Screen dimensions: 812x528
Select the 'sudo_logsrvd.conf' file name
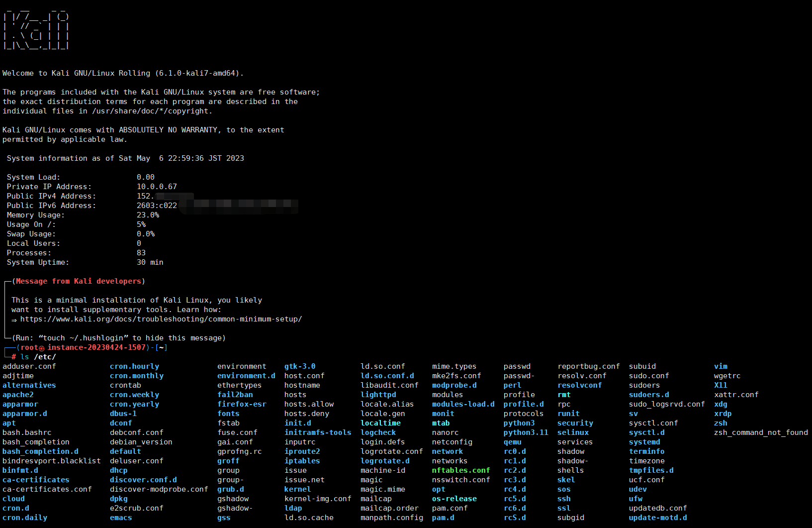667,404
